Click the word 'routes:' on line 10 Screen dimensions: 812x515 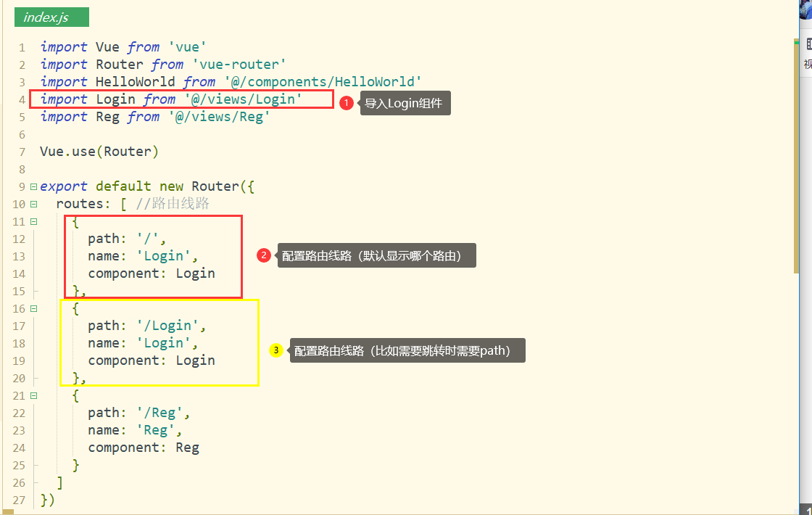[83, 204]
